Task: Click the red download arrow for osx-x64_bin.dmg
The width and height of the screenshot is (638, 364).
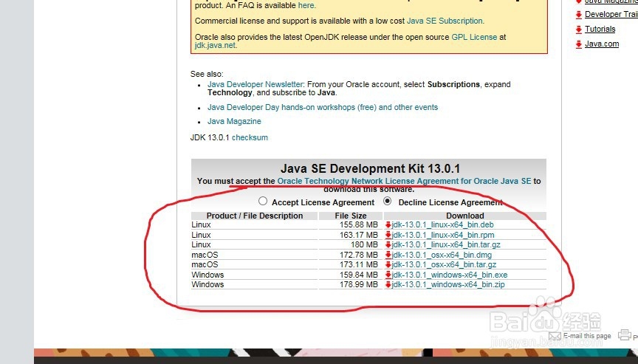Action: pos(388,255)
